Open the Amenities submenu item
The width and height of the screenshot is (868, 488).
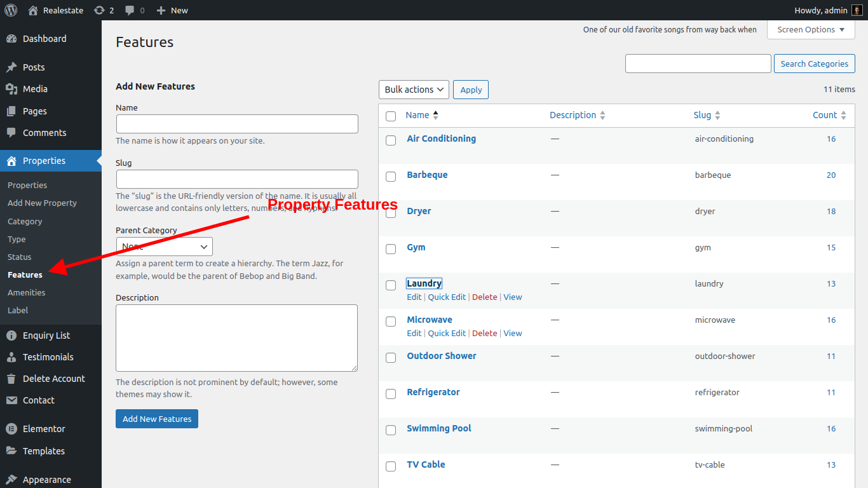27,292
